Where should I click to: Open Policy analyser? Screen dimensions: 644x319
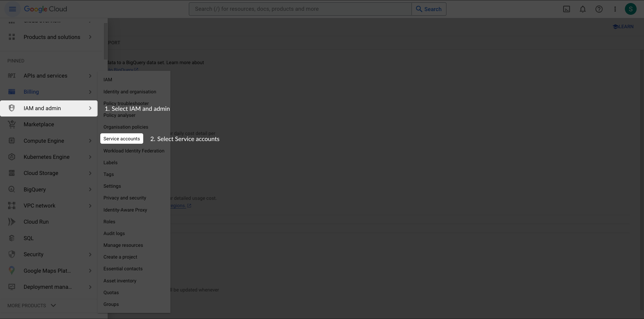[x=119, y=115]
